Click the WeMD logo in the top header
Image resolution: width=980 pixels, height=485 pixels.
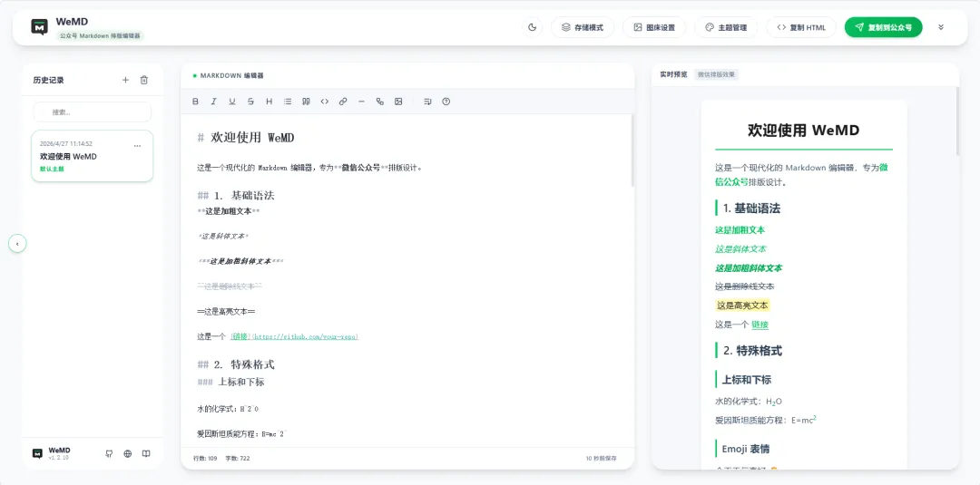pos(39,27)
